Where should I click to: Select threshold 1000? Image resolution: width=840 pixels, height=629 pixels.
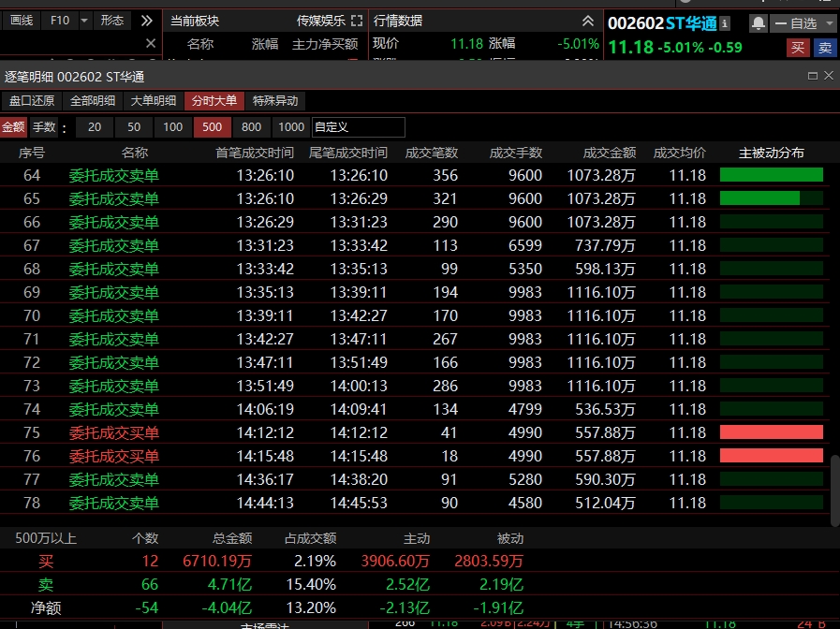tap(291, 127)
